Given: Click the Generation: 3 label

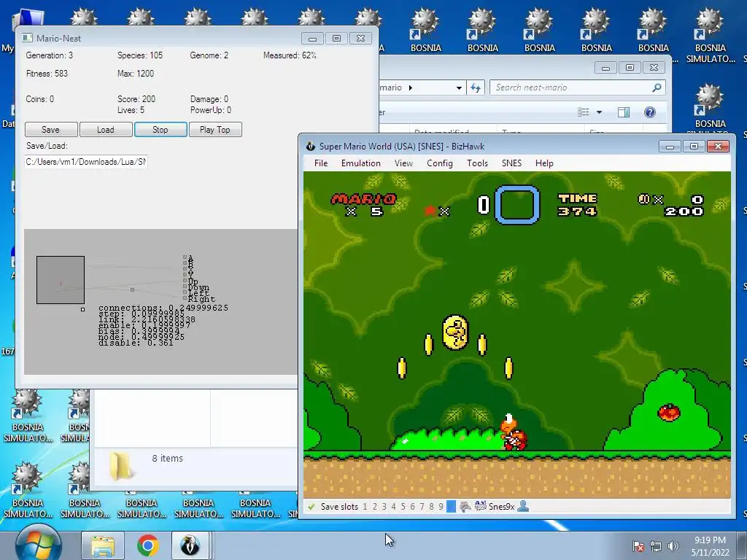Looking at the screenshot, I should click(50, 55).
